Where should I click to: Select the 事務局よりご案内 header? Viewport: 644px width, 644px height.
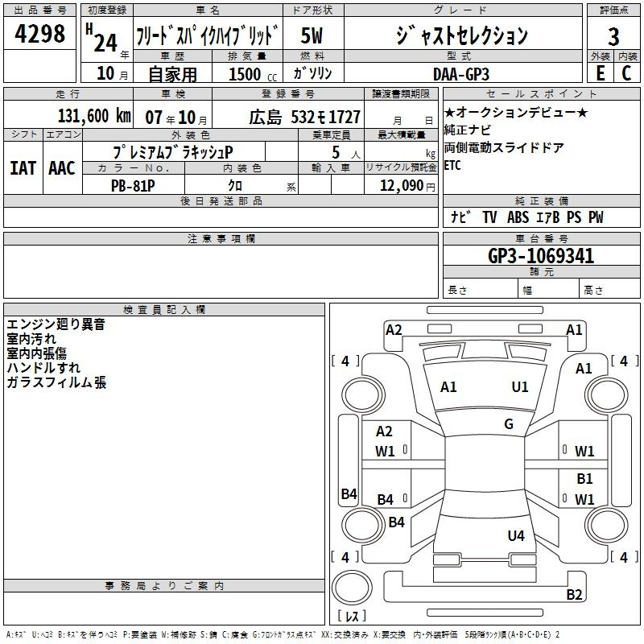(x=164, y=586)
